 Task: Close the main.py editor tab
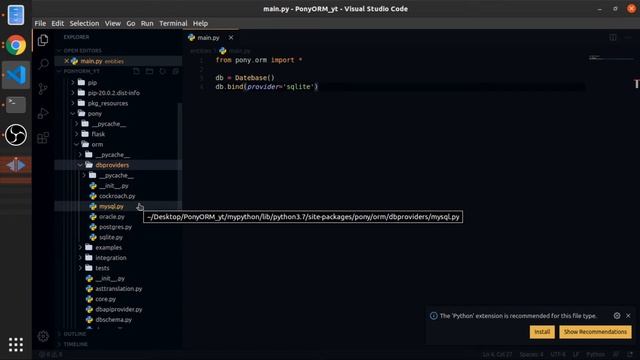click(x=231, y=38)
